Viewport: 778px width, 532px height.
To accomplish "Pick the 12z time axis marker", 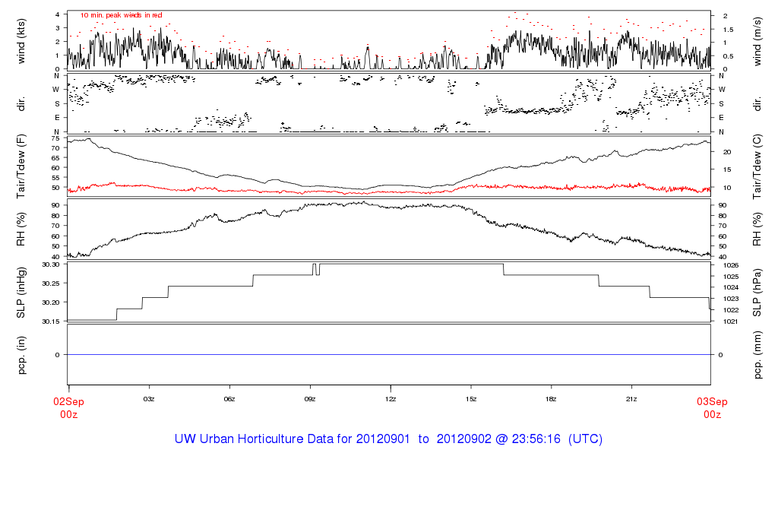I will (x=391, y=398).
